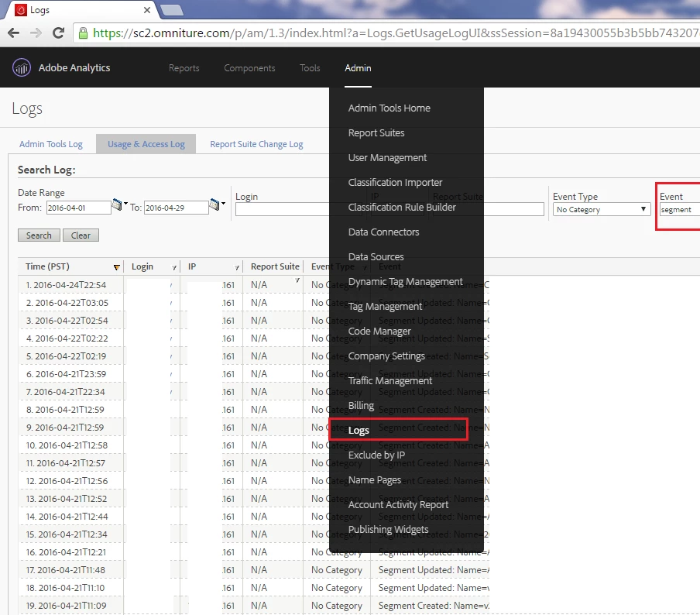The image size is (700, 615).
Task: Click row 17 Segment Updated event text
Action: (434, 570)
